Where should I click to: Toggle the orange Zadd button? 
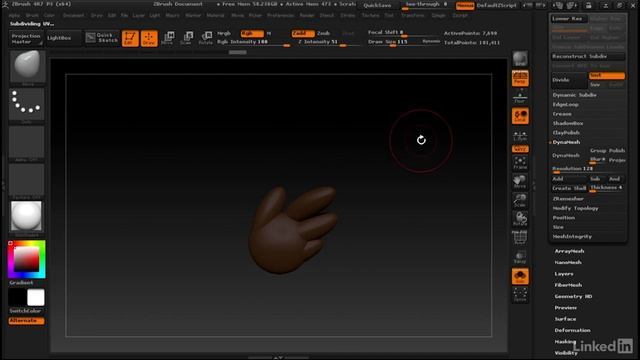click(x=303, y=33)
